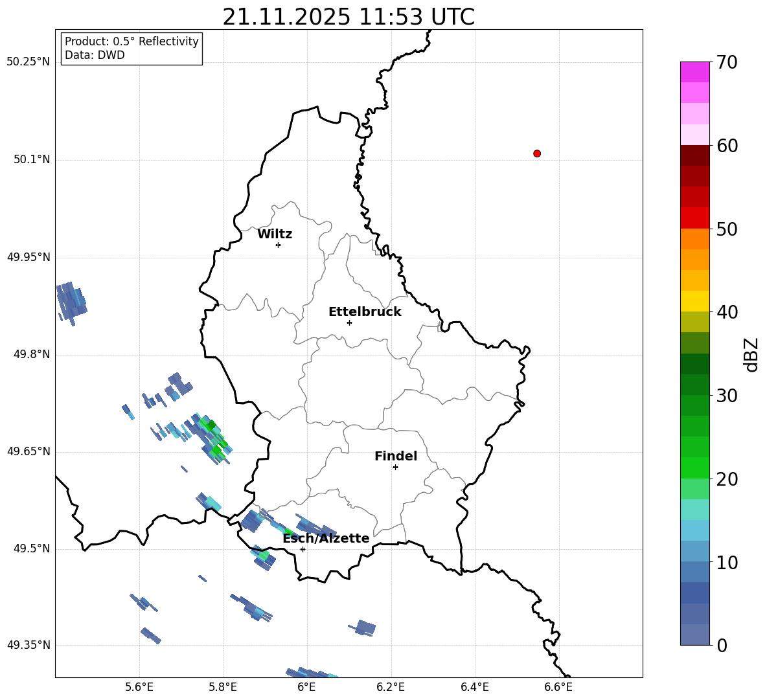Click the magenta 70 dBZ colorbar segment
The image size is (767, 700).
click(x=694, y=72)
